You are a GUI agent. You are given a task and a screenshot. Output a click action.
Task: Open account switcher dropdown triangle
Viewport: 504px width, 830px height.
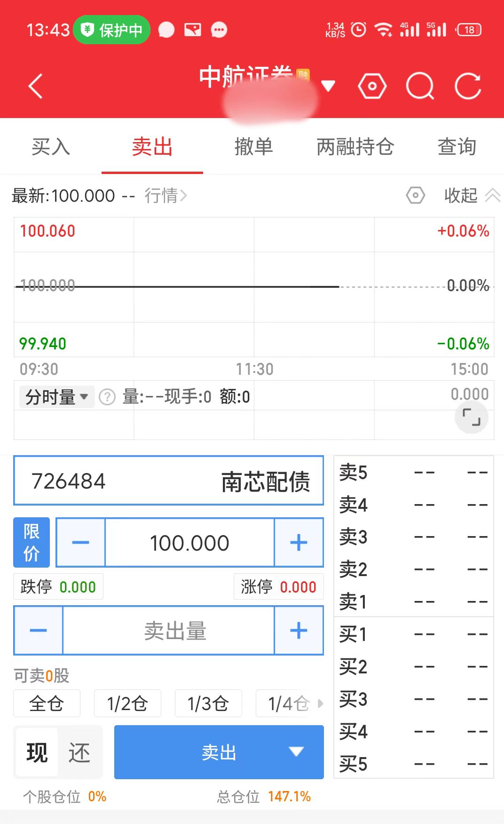point(328,86)
